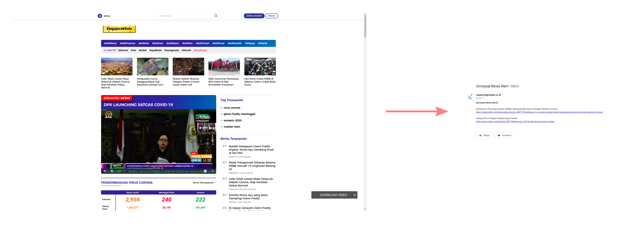Remove the Inbox label from email
This screenshot has width=644, height=227.
(x=518, y=86)
